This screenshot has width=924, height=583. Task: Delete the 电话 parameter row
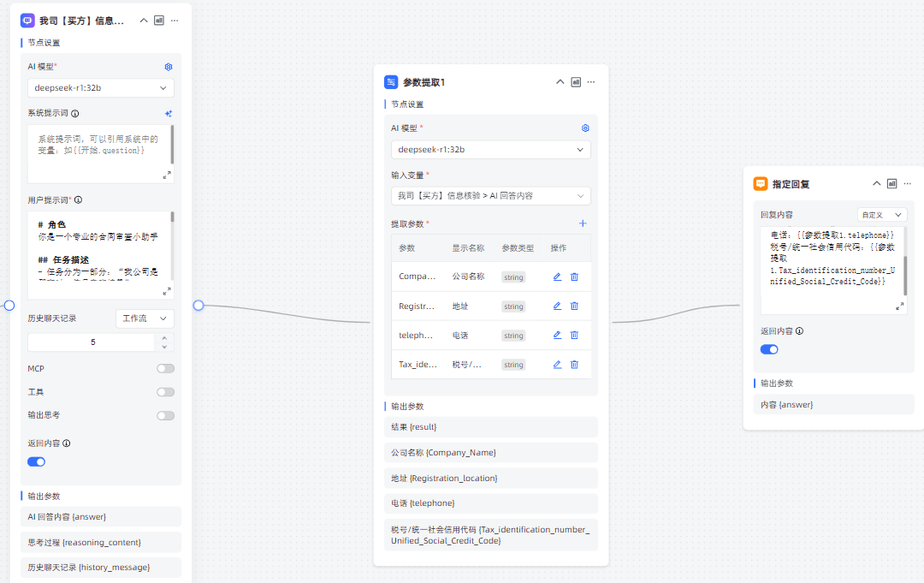pos(574,335)
